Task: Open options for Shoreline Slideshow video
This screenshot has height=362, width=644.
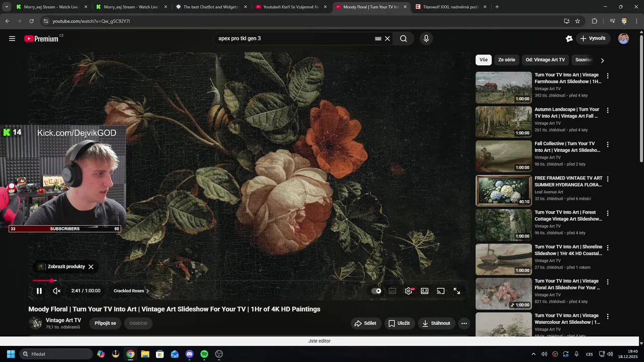Action: (608, 248)
